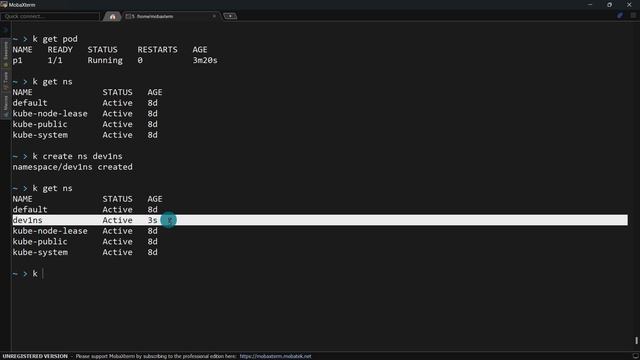This screenshot has width=640, height=360.
Task: Click the 'Running' pod status
Action: (x=105, y=60)
